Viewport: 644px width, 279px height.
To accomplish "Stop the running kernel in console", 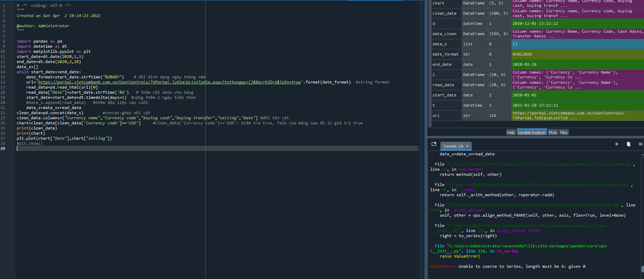I will click(x=617, y=144).
